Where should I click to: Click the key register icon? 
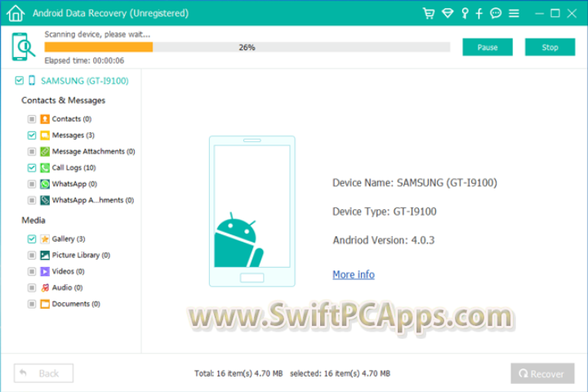click(x=465, y=13)
